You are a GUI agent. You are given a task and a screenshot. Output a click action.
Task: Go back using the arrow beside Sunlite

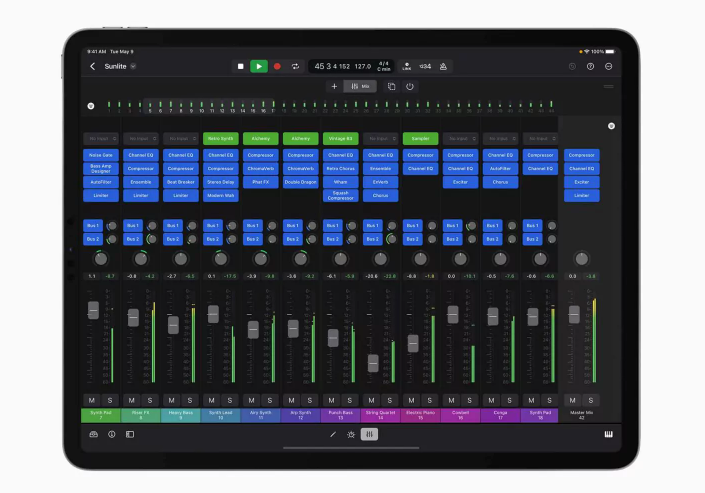(x=93, y=67)
